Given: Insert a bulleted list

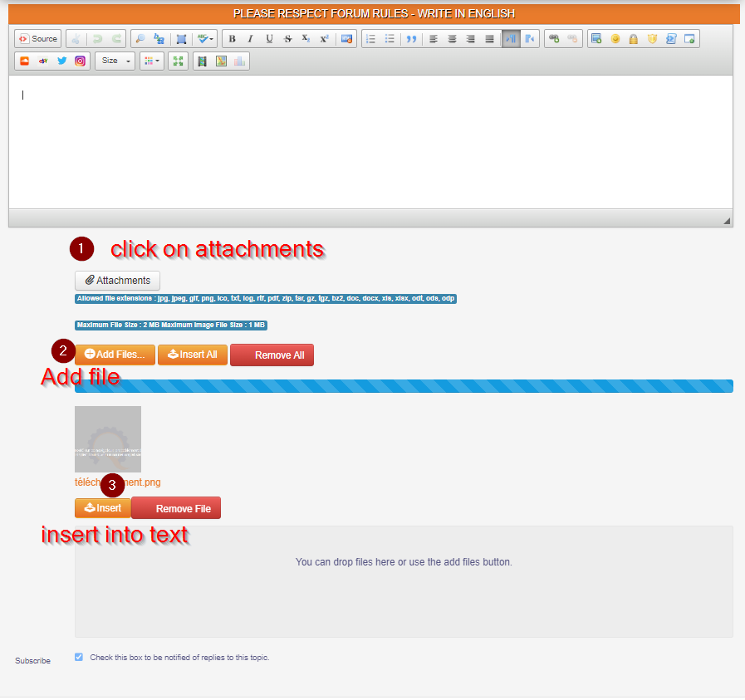Looking at the screenshot, I should [x=390, y=39].
